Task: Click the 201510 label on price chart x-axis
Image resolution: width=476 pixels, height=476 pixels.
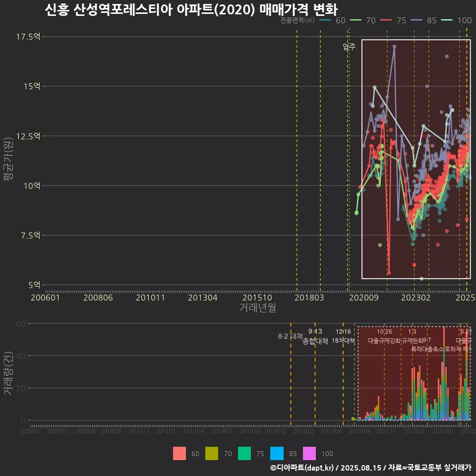Action: point(257,297)
